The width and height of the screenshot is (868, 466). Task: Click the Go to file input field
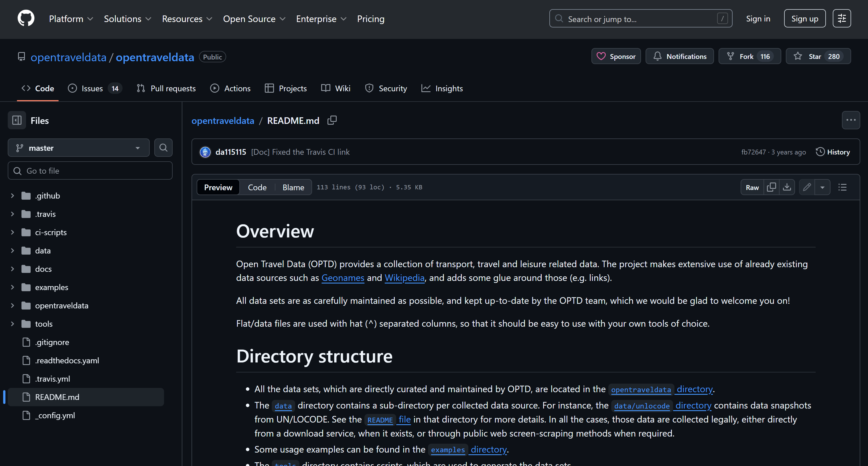[90, 170]
